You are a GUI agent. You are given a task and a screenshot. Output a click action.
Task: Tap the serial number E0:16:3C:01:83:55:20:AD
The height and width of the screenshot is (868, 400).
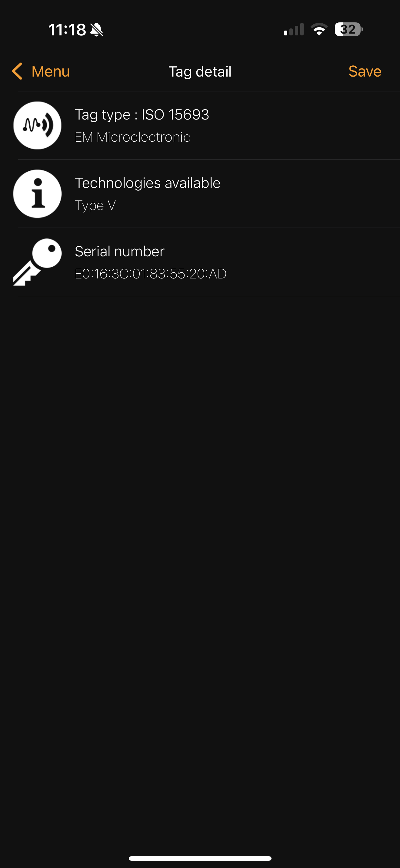coord(150,274)
